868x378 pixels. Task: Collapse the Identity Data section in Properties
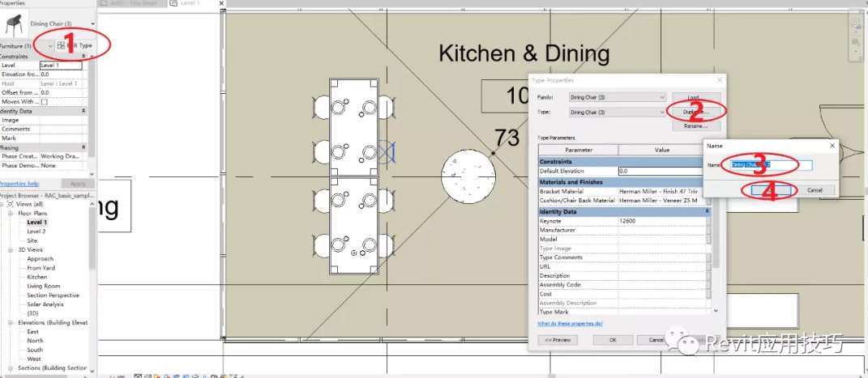[83, 111]
